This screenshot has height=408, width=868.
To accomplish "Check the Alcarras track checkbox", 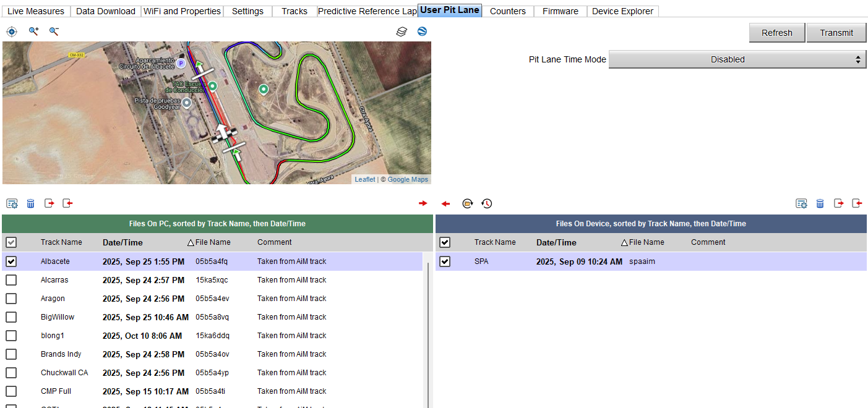I will pos(11,280).
